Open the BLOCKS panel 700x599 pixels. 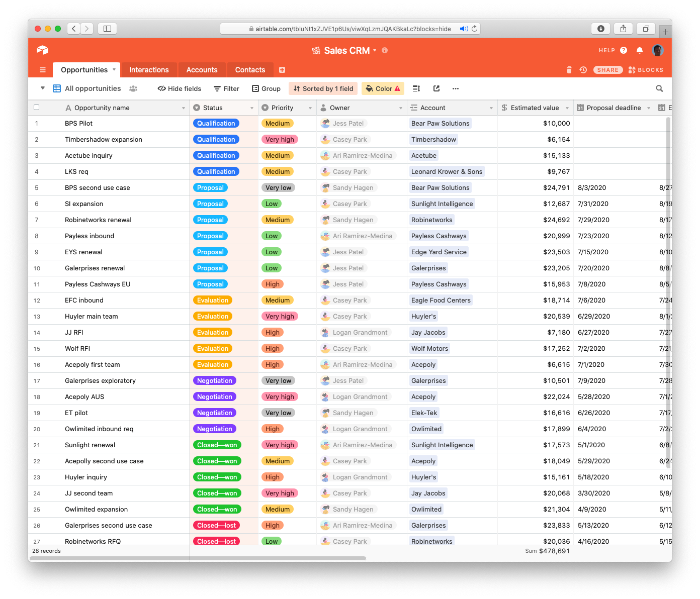pyautogui.click(x=646, y=70)
